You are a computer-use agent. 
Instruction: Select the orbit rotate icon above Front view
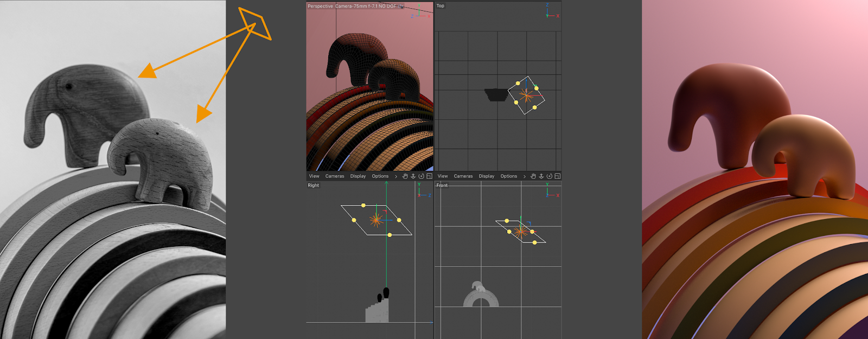pyautogui.click(x=549, y=176)
